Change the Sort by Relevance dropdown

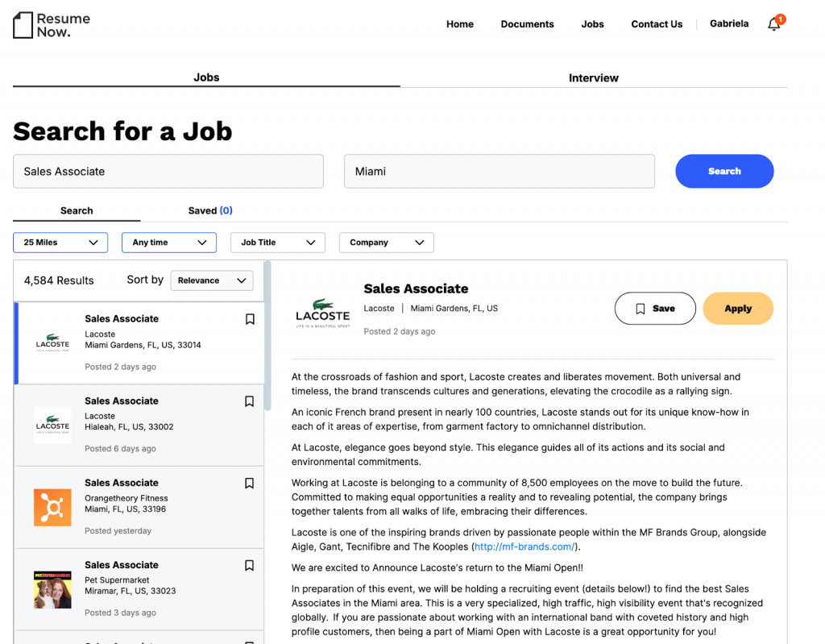point(212,280)
